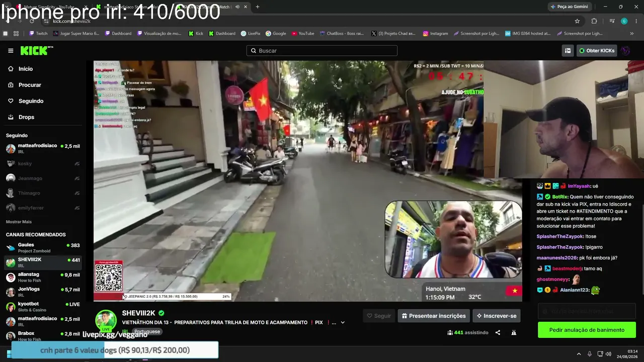Viewport: 644px width, 362px height.
Task: Click the share stream icon
Action: coord(498,332)
